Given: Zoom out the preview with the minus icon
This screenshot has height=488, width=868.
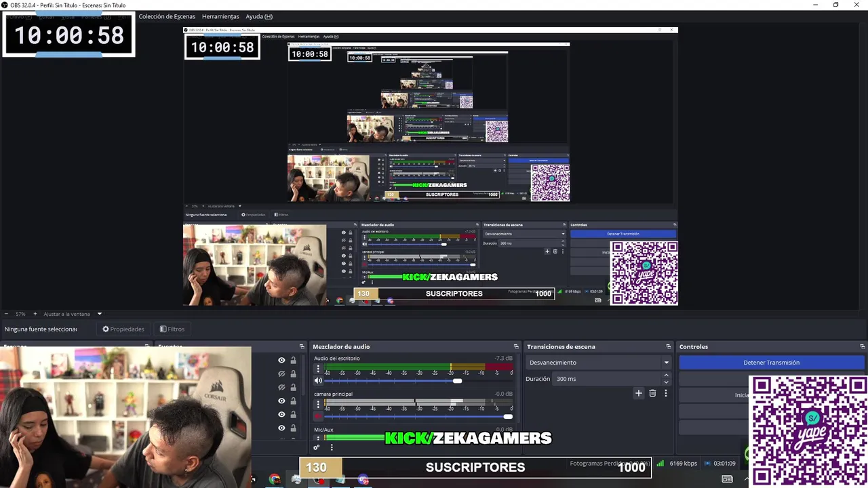Looking at the screenshot, I should tap(7, 314).
